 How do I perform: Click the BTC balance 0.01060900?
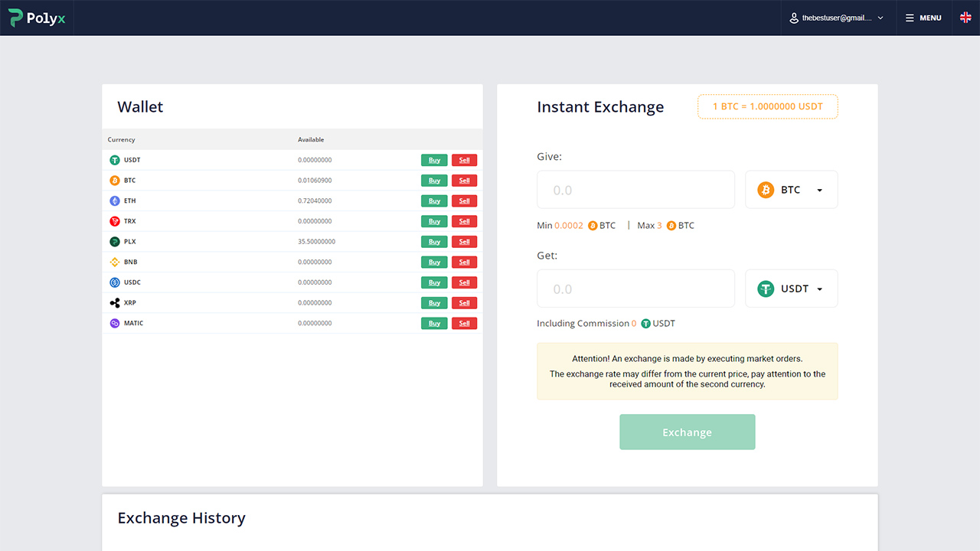click(x=315, y=181)
